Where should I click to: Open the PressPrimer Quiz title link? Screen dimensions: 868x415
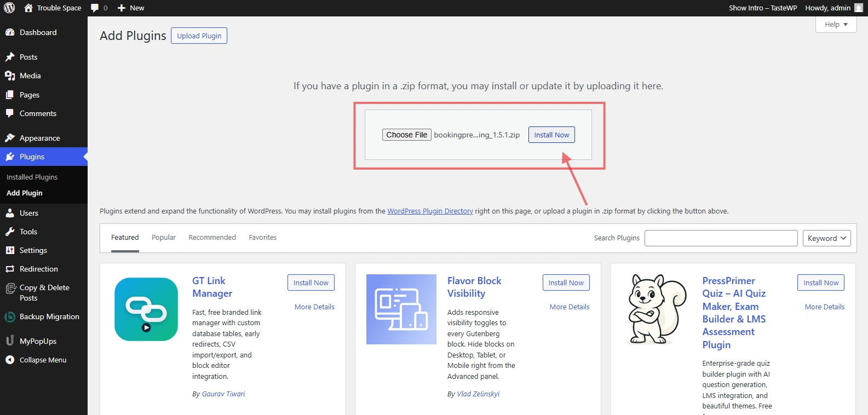pyautogui.click(x=734, y=313)
